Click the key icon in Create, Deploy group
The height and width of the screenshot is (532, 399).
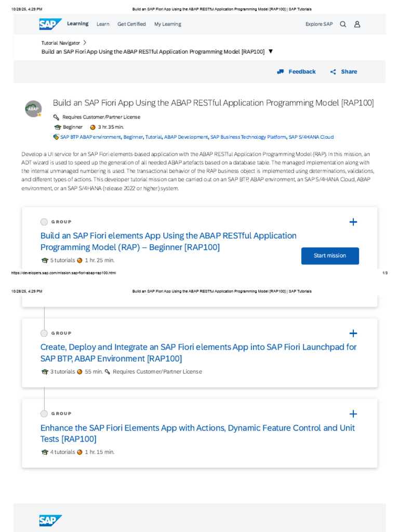click(x=108, y=372)
